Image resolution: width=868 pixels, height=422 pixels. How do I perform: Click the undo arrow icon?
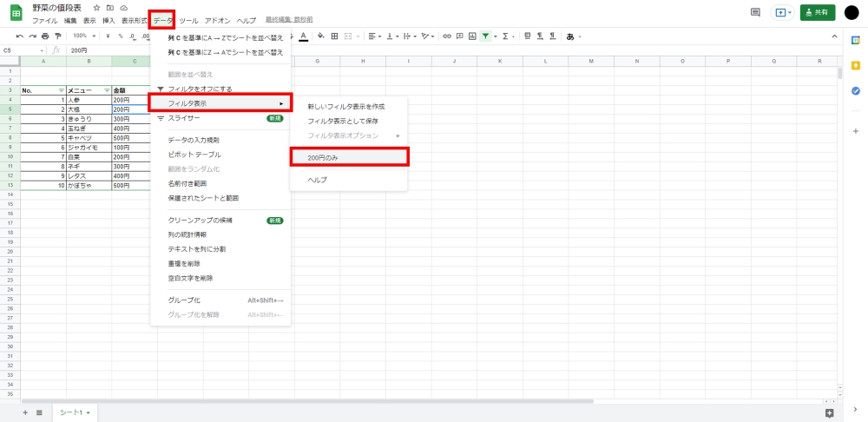(20, 36)
